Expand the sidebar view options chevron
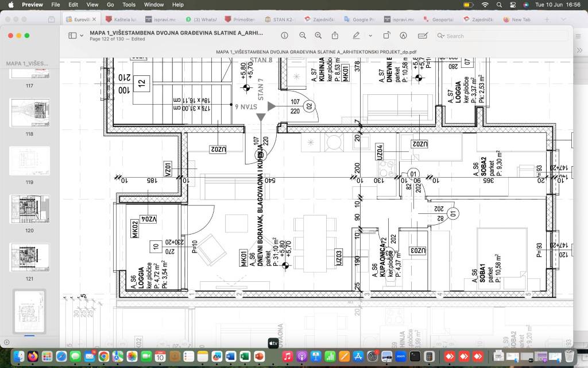The image size is (588, 368). [82, 36]
